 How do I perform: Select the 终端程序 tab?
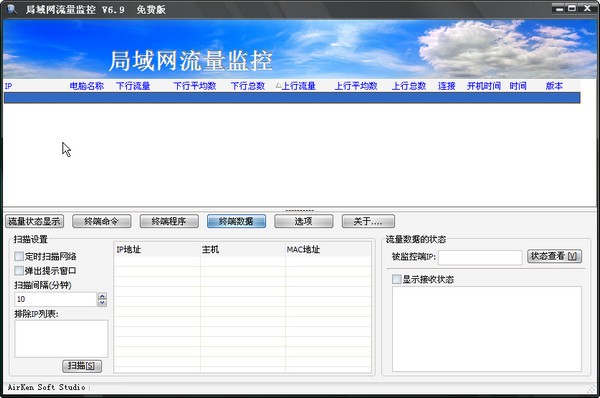[x=169, y=221]
